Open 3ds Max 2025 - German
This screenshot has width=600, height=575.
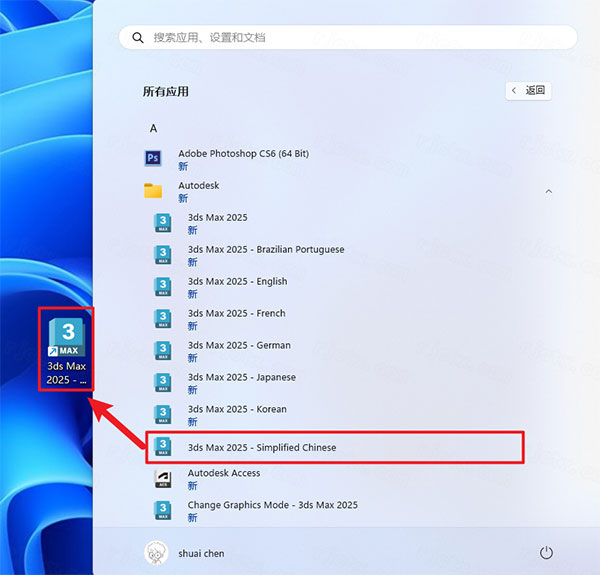[x=239, y=346]
